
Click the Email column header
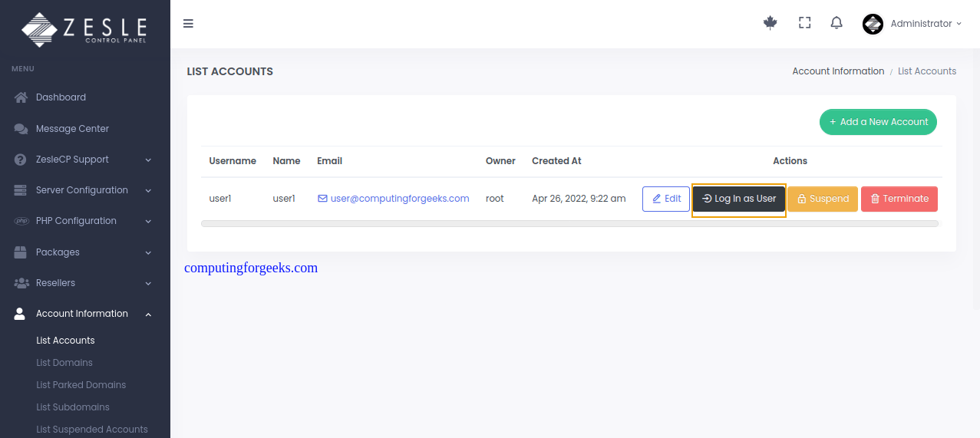(x=330, y=161)
